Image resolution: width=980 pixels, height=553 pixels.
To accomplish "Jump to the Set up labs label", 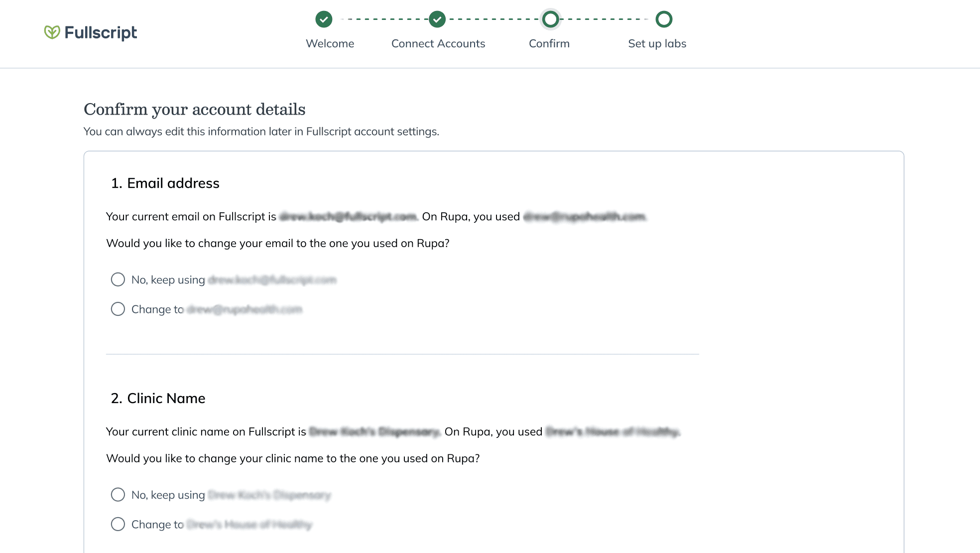I will [x=657, y=43].
